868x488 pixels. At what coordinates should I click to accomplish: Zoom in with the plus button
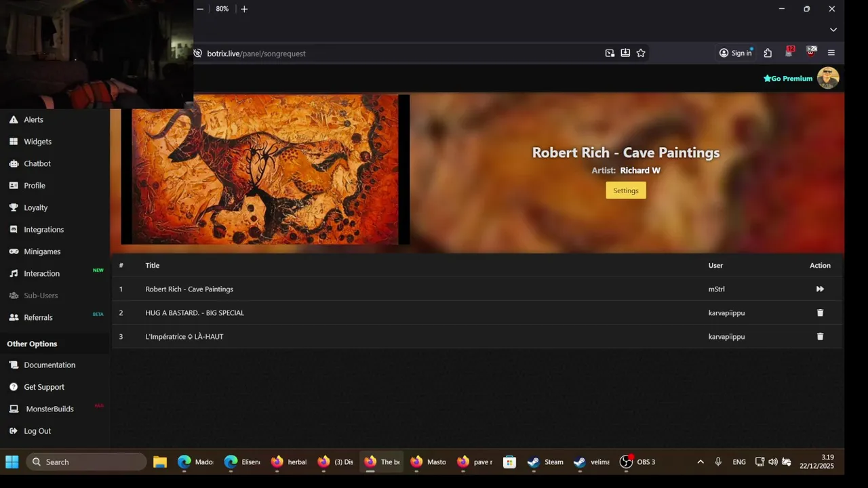pyautogui.click(x=244, y=9)
